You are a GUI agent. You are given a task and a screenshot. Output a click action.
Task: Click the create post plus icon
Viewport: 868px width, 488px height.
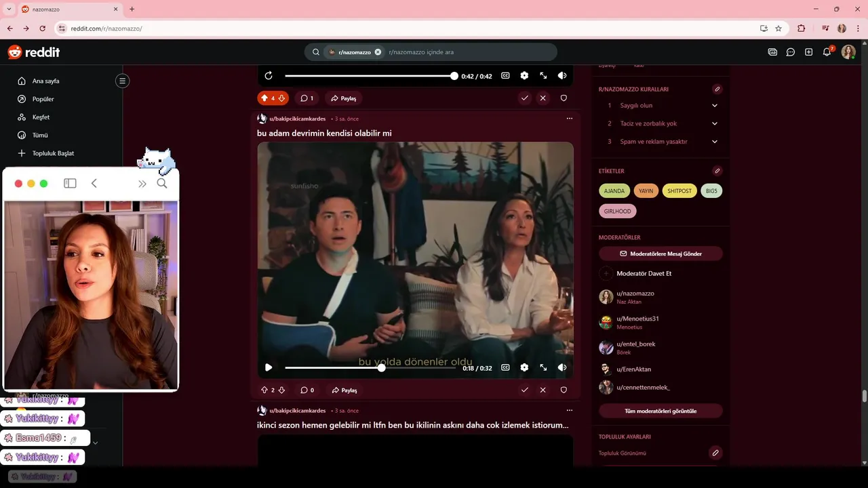pyautogui.click(x=808, y=52)
